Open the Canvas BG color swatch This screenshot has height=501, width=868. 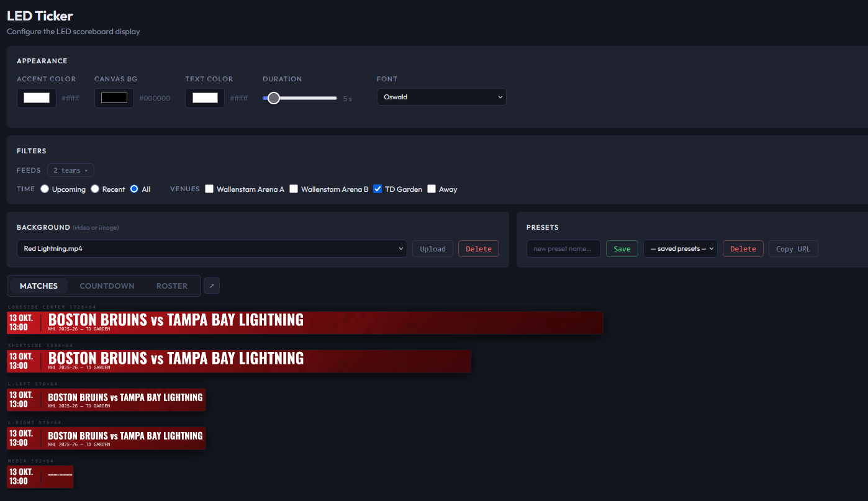coord(114,97)
